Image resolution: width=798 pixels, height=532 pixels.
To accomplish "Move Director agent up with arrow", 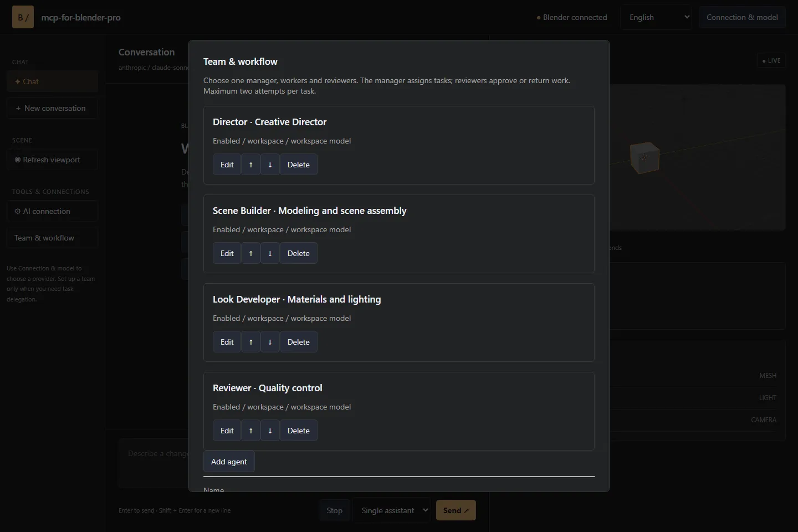I will (251, 165).
